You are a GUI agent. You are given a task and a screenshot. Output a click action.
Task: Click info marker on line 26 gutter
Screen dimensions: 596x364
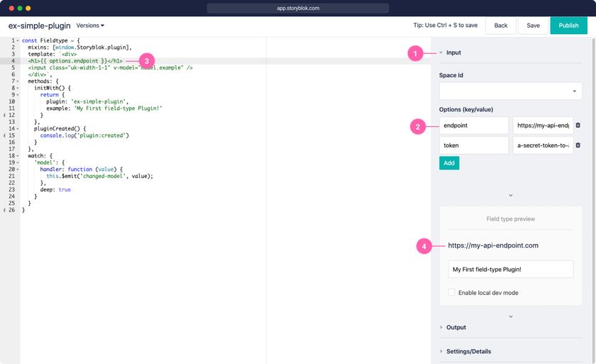coord(4,210)
